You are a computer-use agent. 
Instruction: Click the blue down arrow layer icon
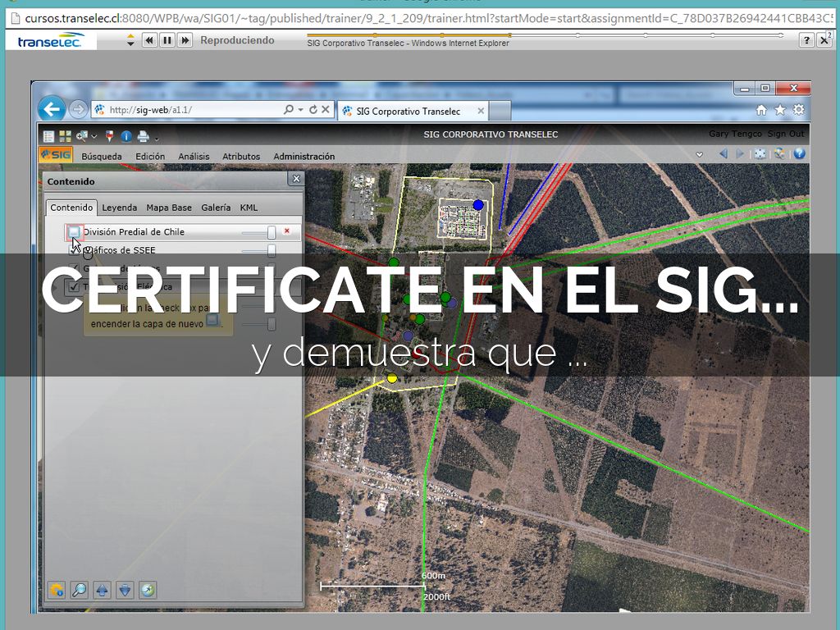pyautogui.click(x=125, y=589)
